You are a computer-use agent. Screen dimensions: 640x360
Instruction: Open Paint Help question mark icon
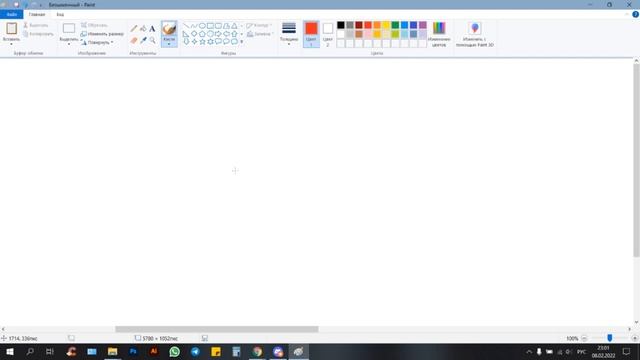click(x=636, y=14)
